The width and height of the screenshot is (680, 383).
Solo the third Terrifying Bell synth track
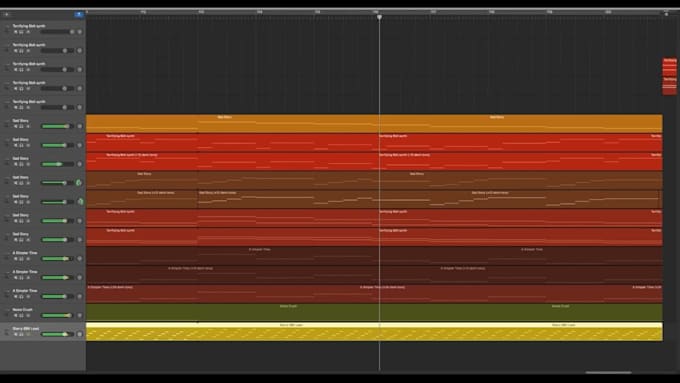point(21,70)
